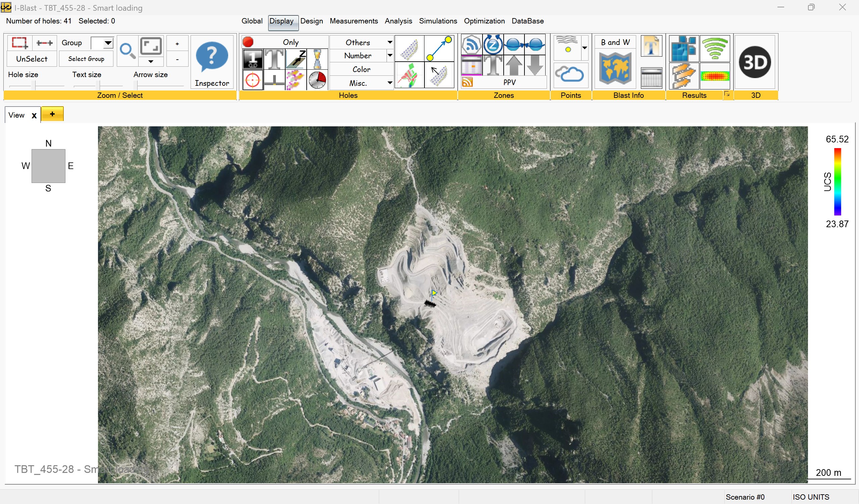Image resolution: width=859 pixels, height=504 pixels.
Task: Click the cloud icon in the Points section
Action: (x=571, y=74)
